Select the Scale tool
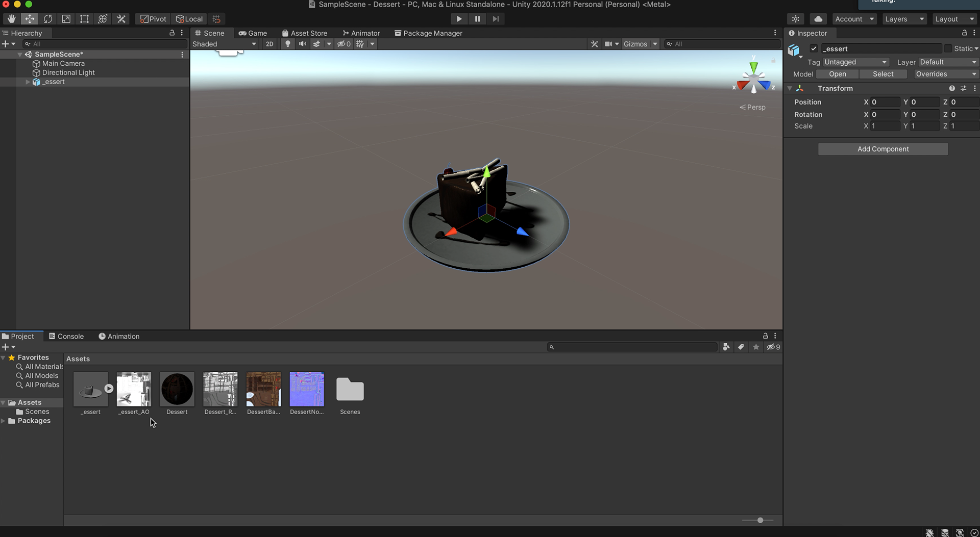The width and height of the screenshot is (980, 537). point(66,19)
